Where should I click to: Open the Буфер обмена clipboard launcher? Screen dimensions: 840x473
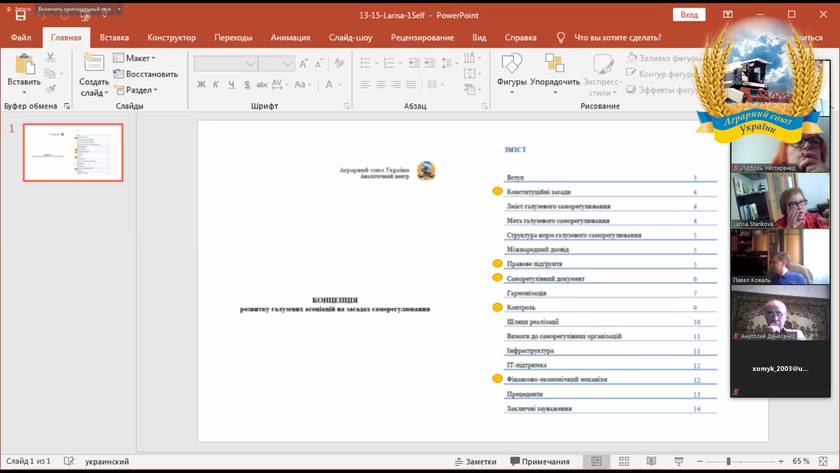(67, 106)
